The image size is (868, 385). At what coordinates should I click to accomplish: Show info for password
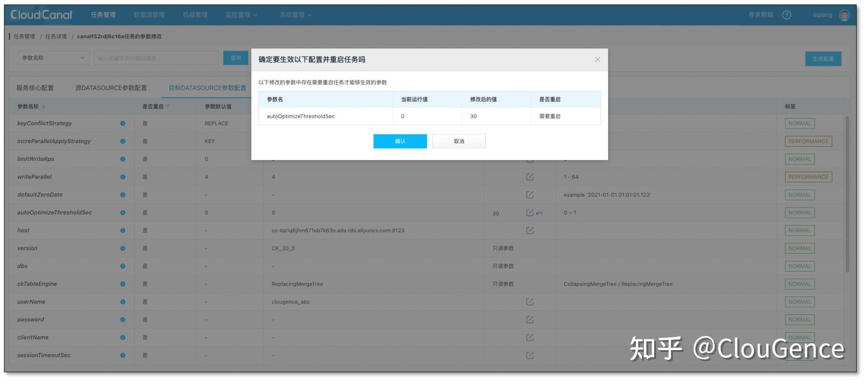123,320
